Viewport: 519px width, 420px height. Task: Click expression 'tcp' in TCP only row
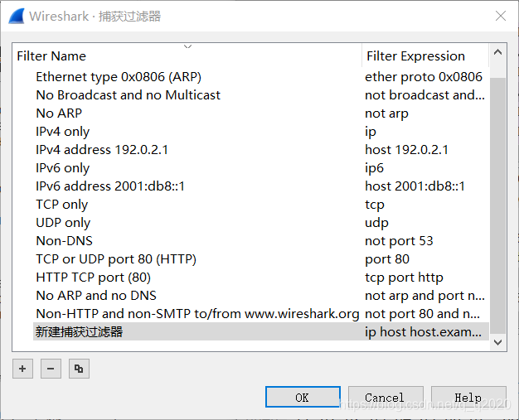tap(375, 204)
